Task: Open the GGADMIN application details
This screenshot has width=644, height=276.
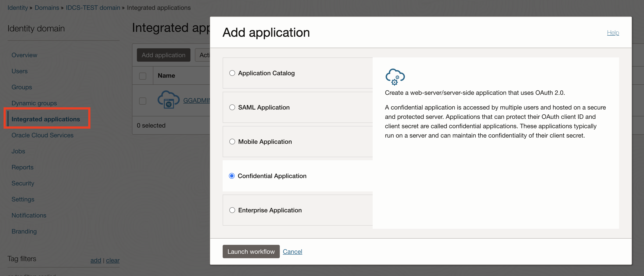Action: click(198, 100)
